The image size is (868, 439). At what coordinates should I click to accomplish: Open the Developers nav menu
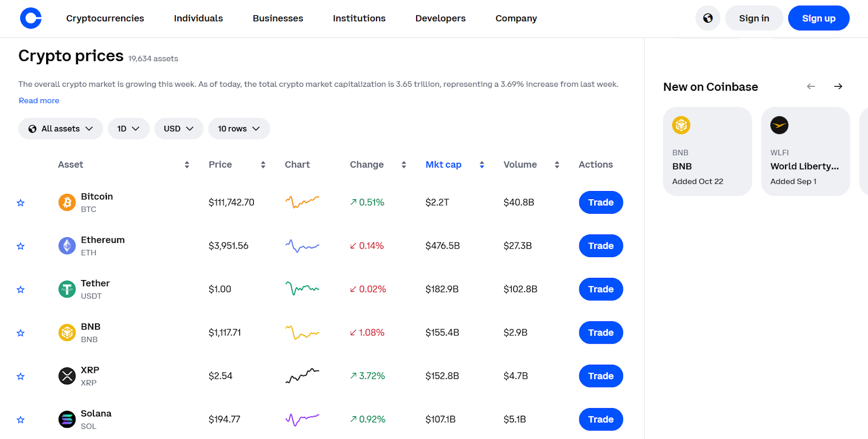[x=441, y=18]
